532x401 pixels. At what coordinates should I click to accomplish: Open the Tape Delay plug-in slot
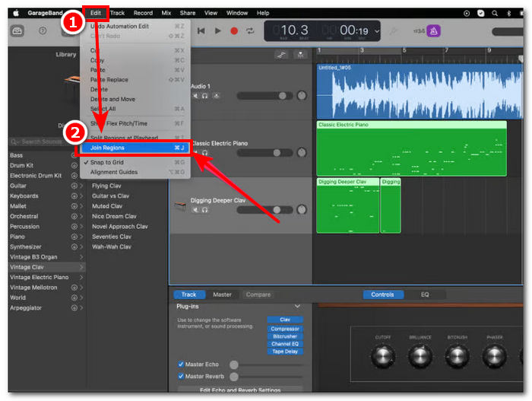click(x=285, y=352)
